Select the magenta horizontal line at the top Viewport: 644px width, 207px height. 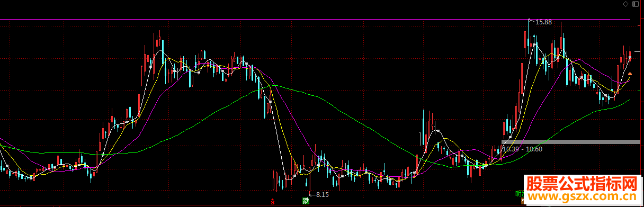(315, 20)
